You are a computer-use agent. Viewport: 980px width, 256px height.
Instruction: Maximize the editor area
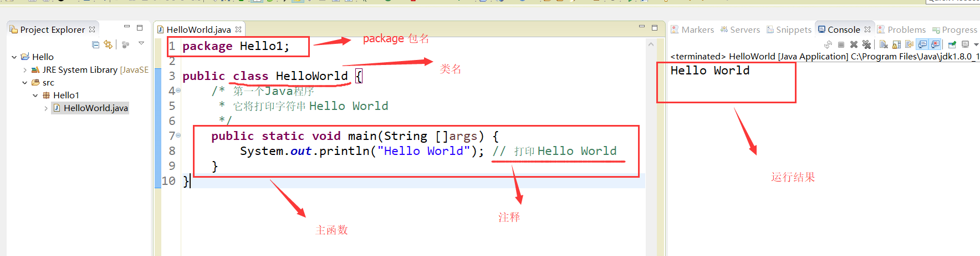(655, 27)
